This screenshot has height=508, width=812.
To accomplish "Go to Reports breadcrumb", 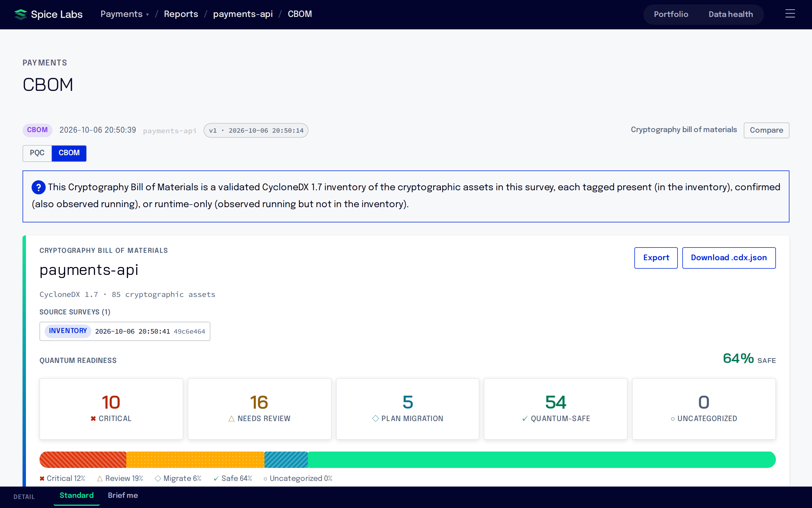I will pos(181,14).
